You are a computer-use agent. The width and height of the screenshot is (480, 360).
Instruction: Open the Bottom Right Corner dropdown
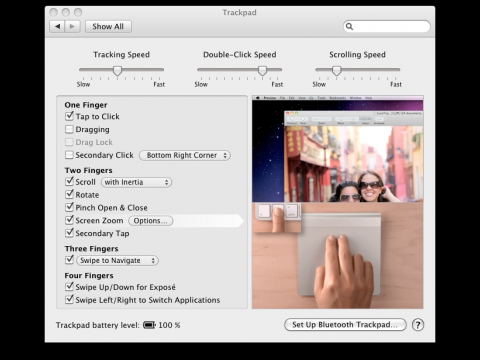pos(185,155)
